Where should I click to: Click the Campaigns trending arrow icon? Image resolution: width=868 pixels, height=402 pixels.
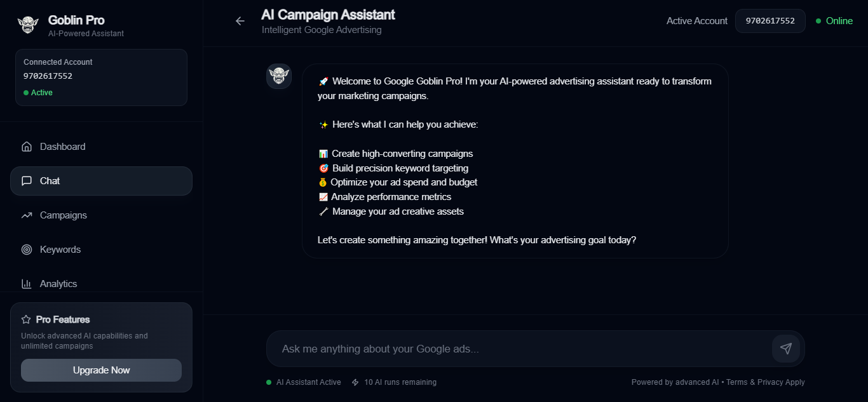pyautogui.click(x=27, y=215)
